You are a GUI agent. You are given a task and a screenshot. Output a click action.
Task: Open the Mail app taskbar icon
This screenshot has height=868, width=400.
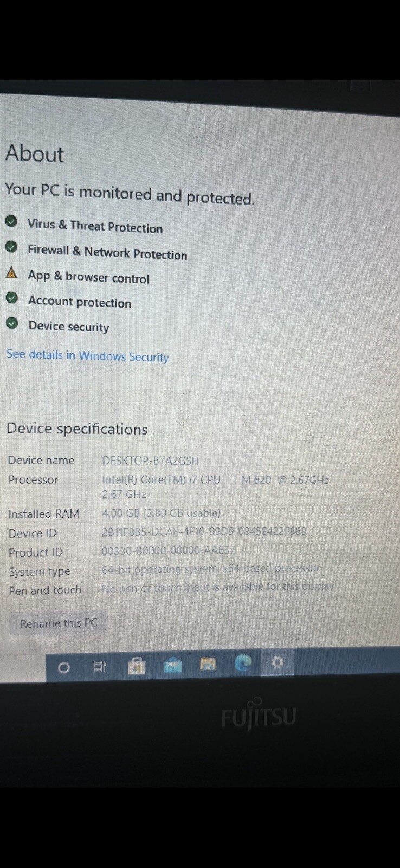[x=173, y=665]
